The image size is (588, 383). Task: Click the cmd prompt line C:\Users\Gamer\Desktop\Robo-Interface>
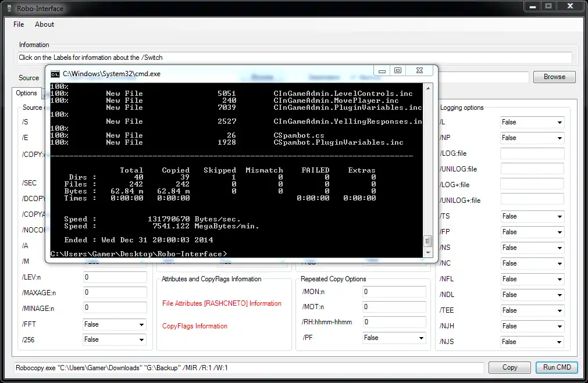tap(139, 254)
